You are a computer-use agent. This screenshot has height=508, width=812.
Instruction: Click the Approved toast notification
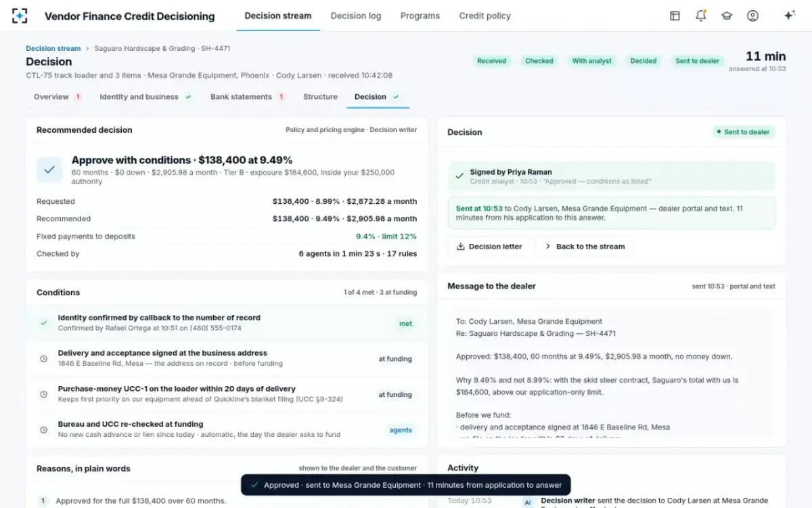coord(406,485)
